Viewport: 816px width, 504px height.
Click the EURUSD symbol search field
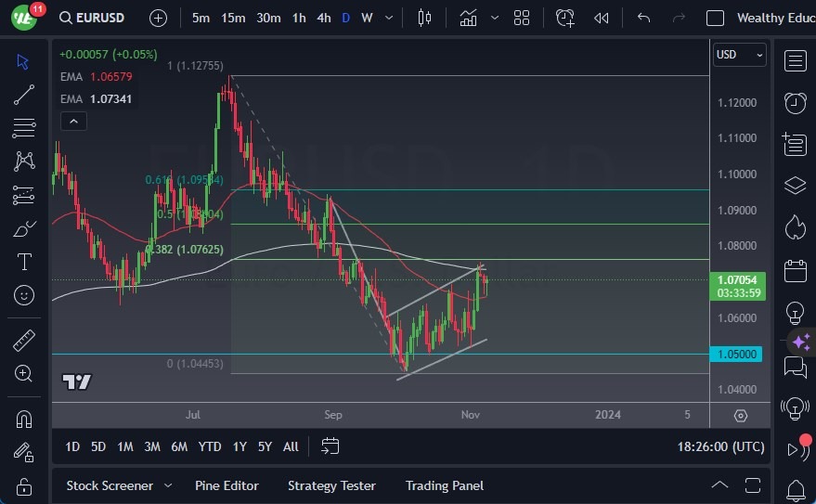click(x=97, y=18)
